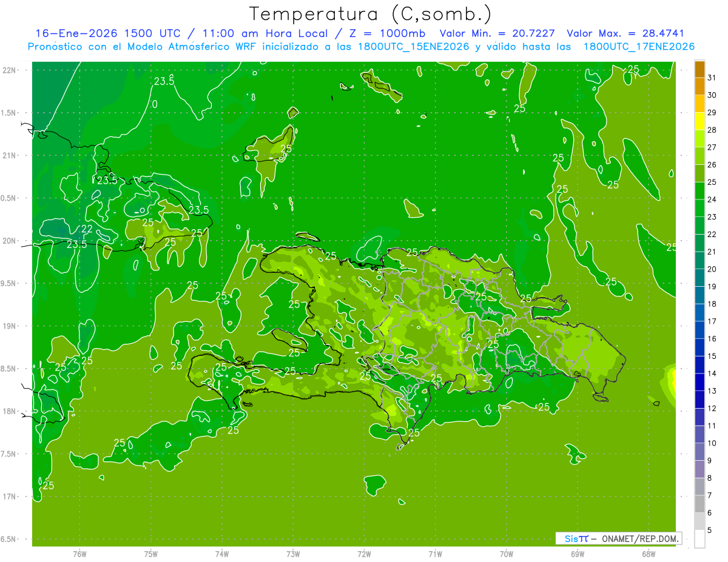Pick the white swatch at the legend bottom
Screen dimensions: 728x562
click(699, 538)
